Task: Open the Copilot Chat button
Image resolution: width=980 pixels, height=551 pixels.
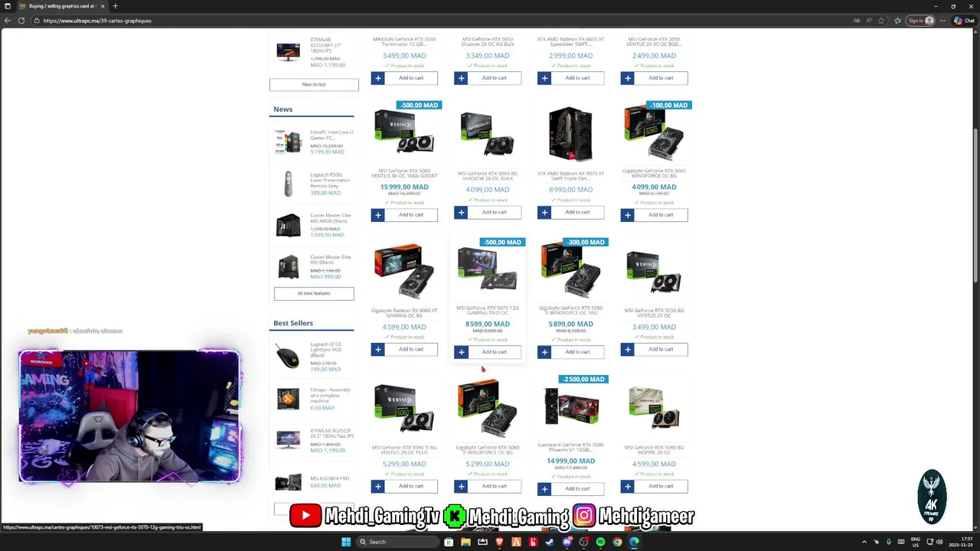Action: 963,21
